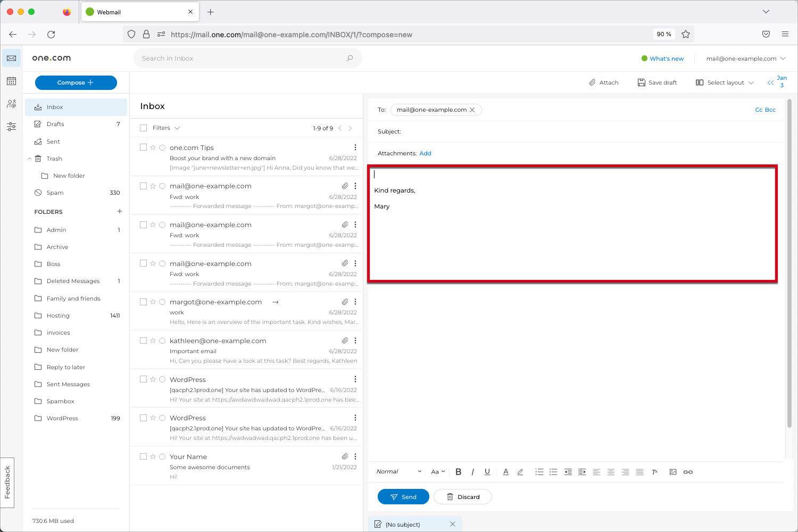Click the What's new link
The image size is (798, 532).
[666, 59]
